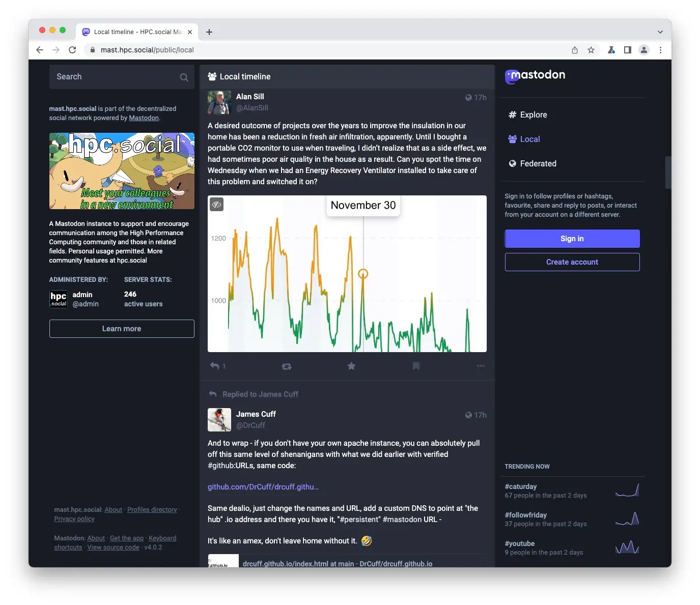Select the Explore hashtag icon

pos(512,114)
